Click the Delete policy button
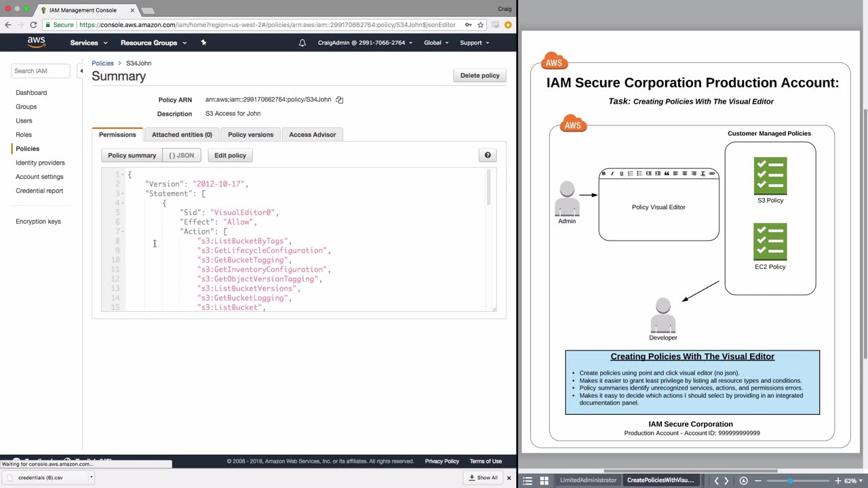868x488 pixels. tap(480, 75)
